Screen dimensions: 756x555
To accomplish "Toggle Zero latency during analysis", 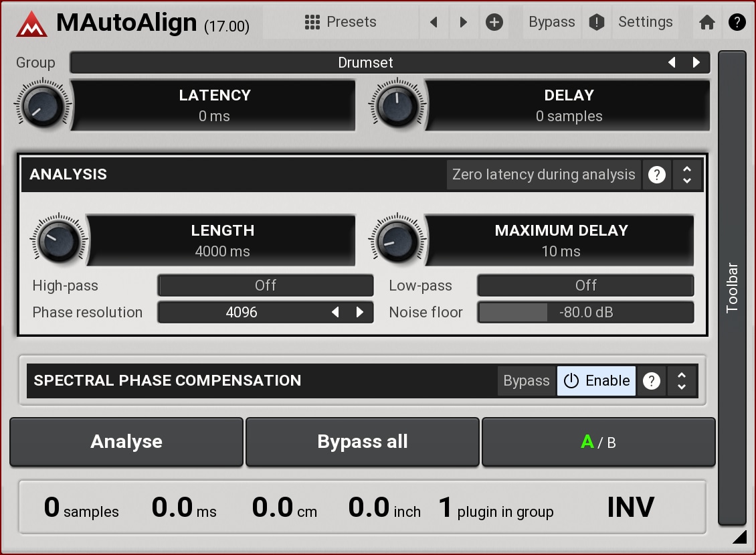I will pos(543,175).
